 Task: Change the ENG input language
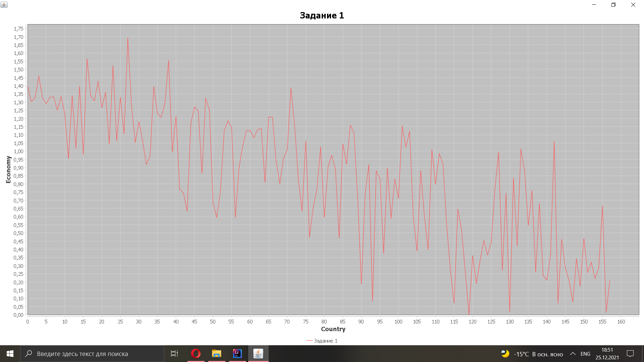[585, 354]
